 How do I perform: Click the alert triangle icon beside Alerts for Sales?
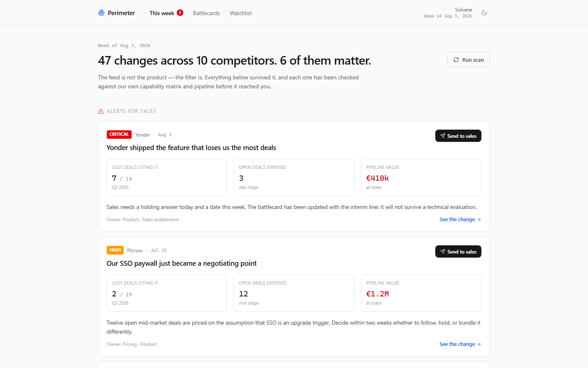coord(101,111)
